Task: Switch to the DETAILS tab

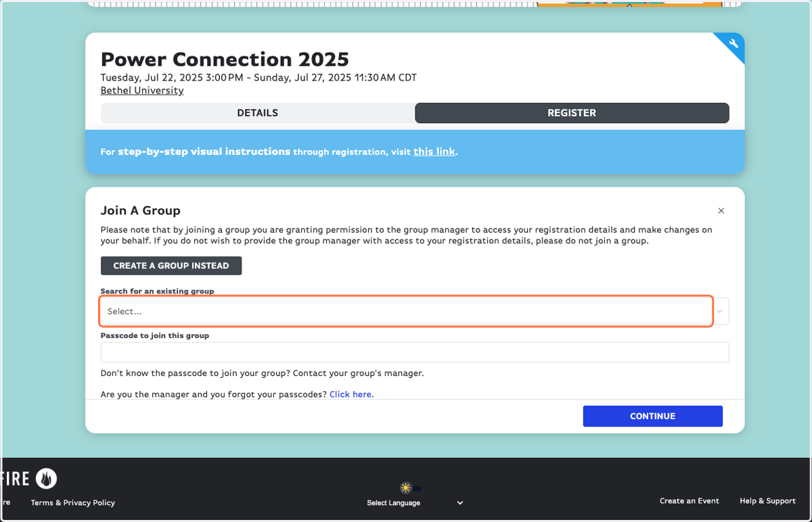Action: pos(257,113)
